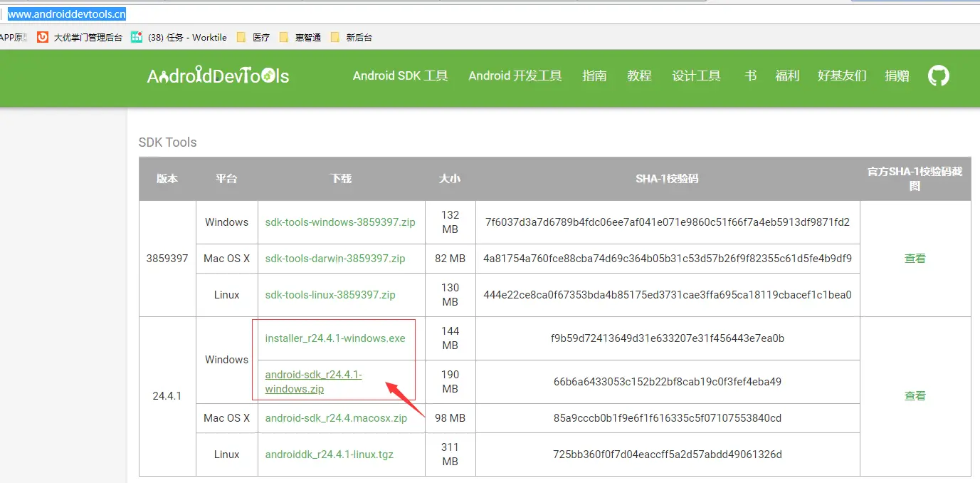Select SHA-1 hash starting 7f6037d3
The height and width of the screenshot is (483, 980).
[668, 222]
